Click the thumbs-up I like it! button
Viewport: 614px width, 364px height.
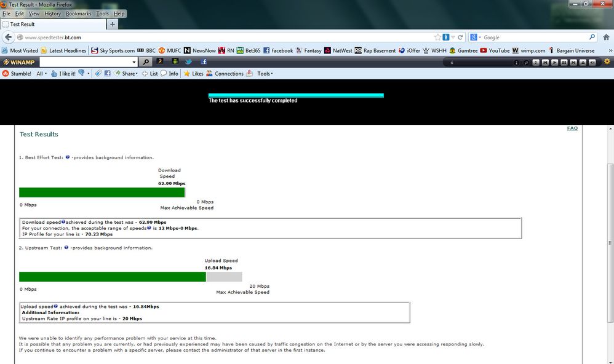pos(63,73)
